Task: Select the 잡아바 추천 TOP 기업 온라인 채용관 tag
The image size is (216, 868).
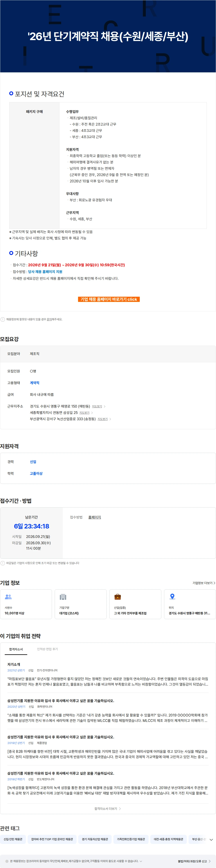Action: pyautogui.click(x=52, y=839)
